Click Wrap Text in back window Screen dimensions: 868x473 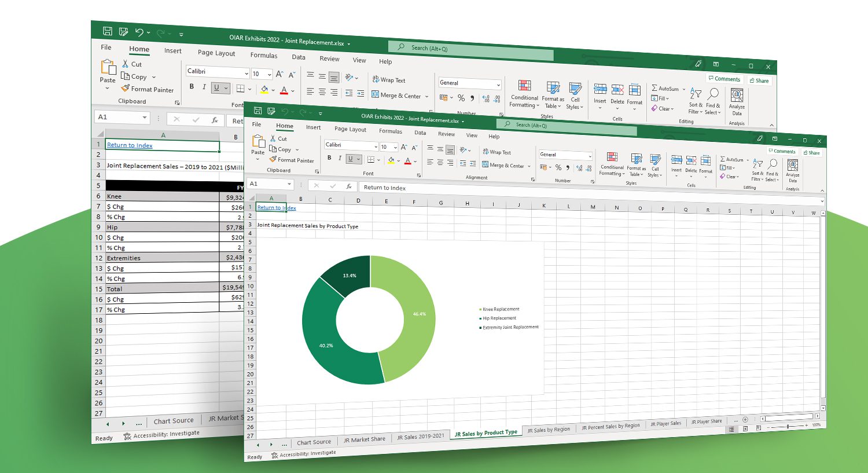point(389,80)
